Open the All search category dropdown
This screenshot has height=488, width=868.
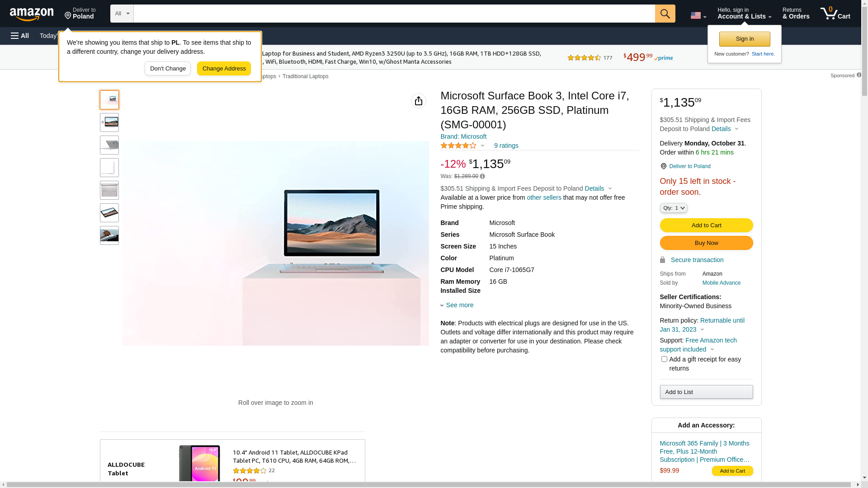point(122,14)
